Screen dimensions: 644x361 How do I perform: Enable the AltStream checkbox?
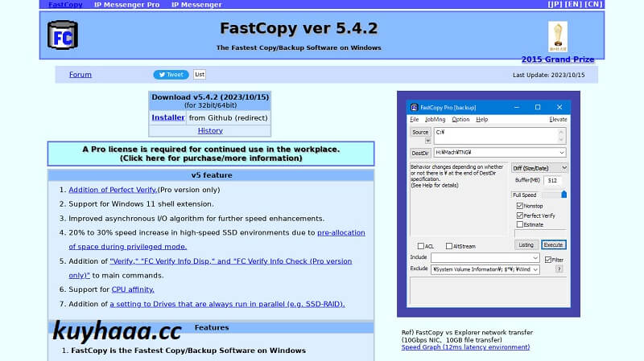[449, 246]
